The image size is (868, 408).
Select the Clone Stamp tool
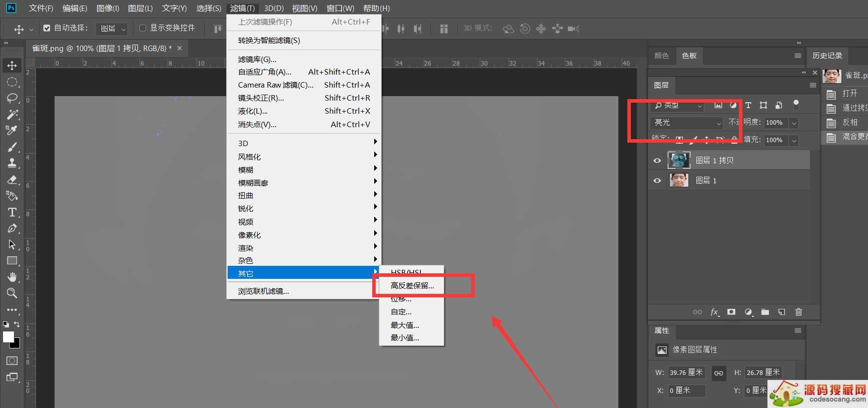point(12,163)
